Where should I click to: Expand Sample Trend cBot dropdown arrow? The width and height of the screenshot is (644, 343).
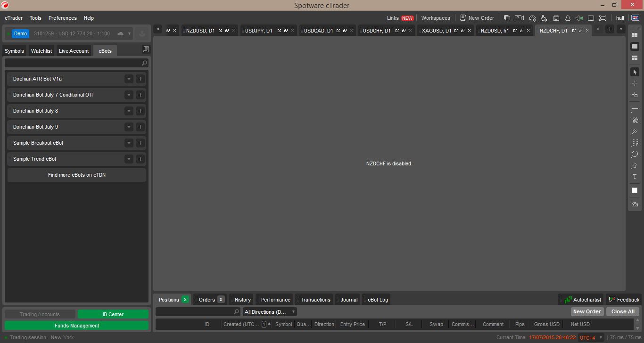click(129, 159)
